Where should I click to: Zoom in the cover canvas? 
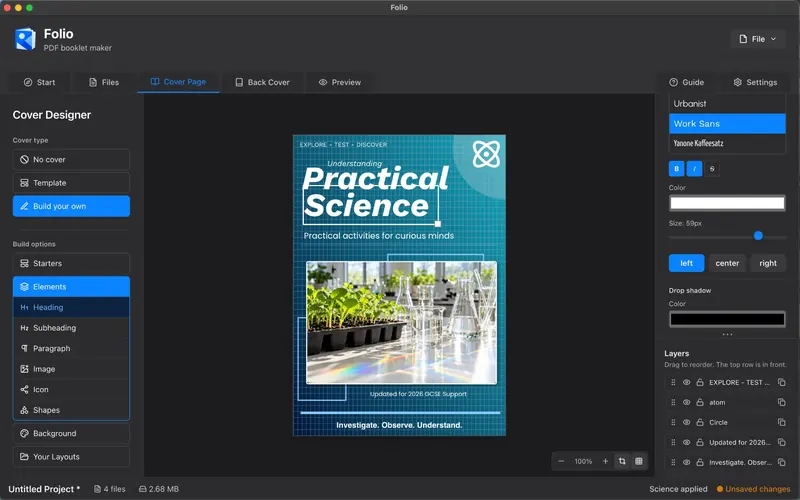pos(605,461)
